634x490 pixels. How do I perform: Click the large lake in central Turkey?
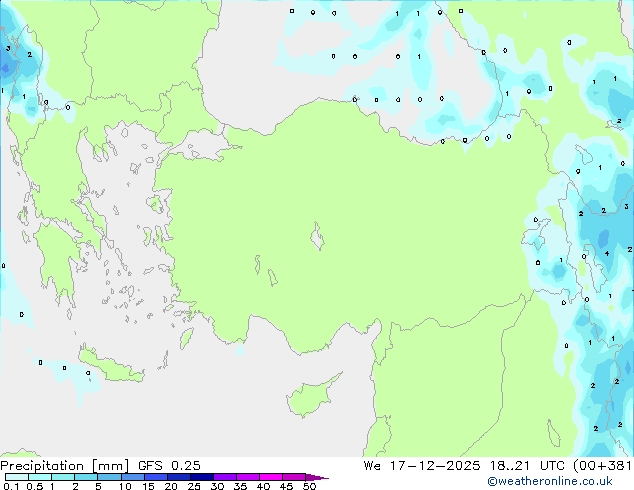click(317, 236)
